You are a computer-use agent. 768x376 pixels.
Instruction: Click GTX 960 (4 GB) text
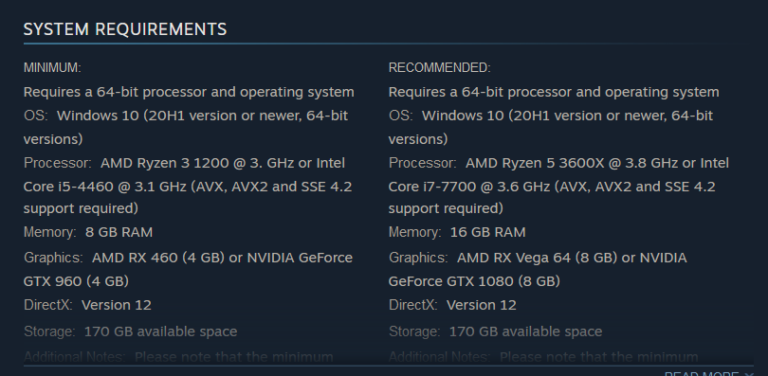coord(76,282)
